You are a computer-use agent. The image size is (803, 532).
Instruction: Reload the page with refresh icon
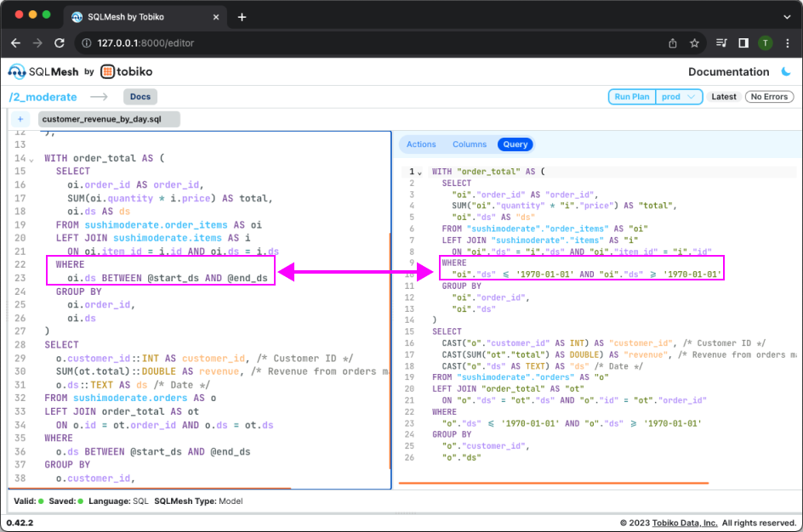60,43
